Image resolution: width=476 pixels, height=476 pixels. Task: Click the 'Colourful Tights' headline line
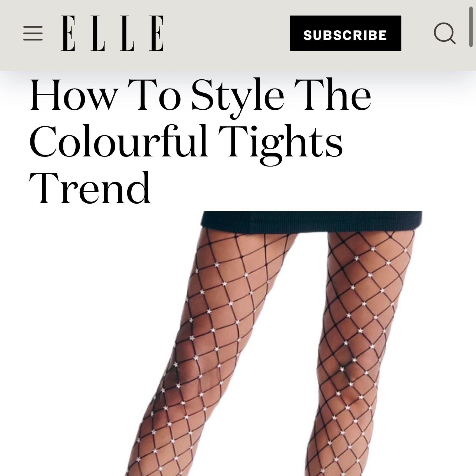tap(186, 143)
